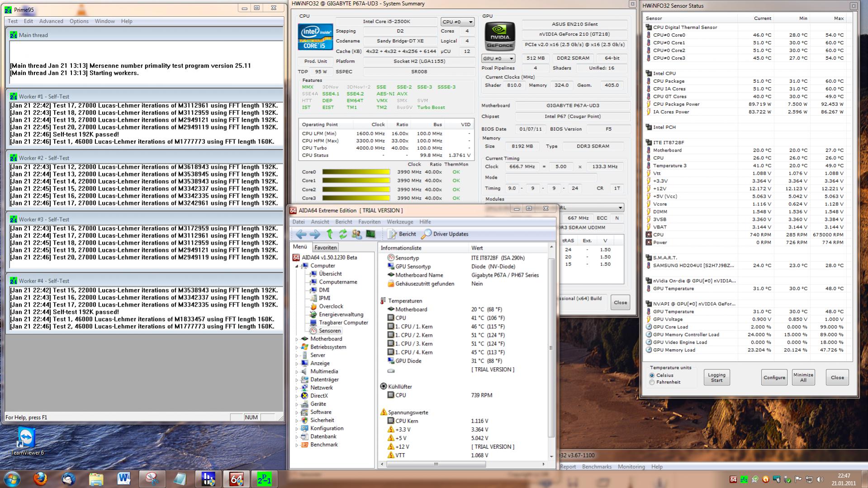Expand the Netzwerk tree node
The width and height of the screenshot is (868, 488).
297,388
